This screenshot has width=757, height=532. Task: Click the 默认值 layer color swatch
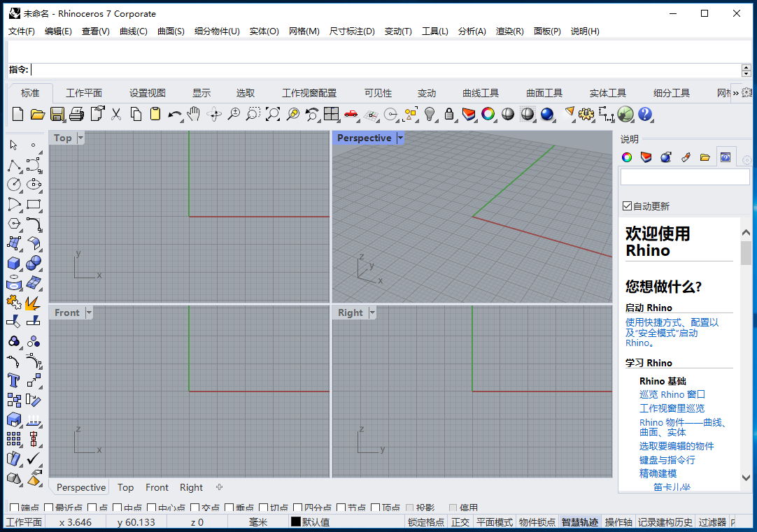tap(296, 522)
